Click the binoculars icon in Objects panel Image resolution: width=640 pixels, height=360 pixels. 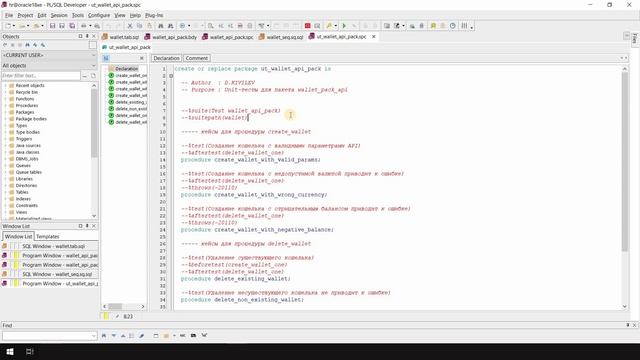(28, 45)
